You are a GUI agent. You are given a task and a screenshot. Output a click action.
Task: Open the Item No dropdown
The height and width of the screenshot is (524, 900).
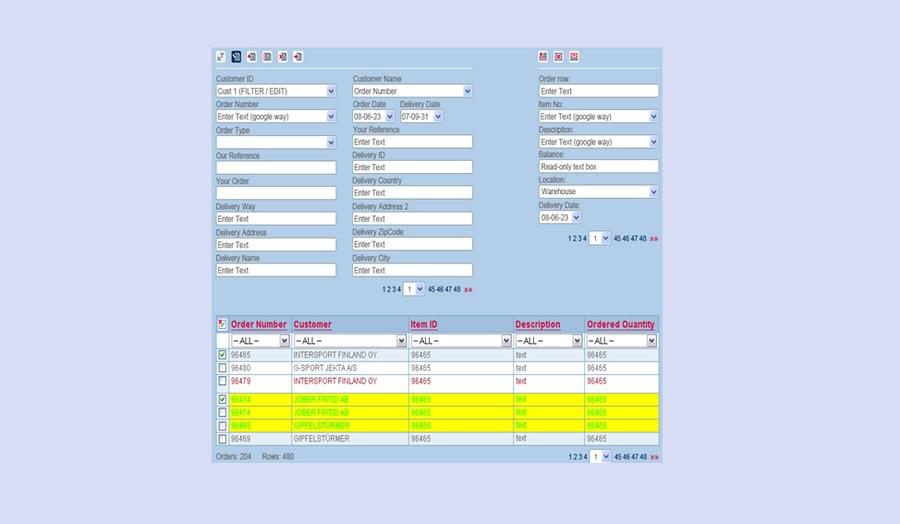(x=653, y=117)
